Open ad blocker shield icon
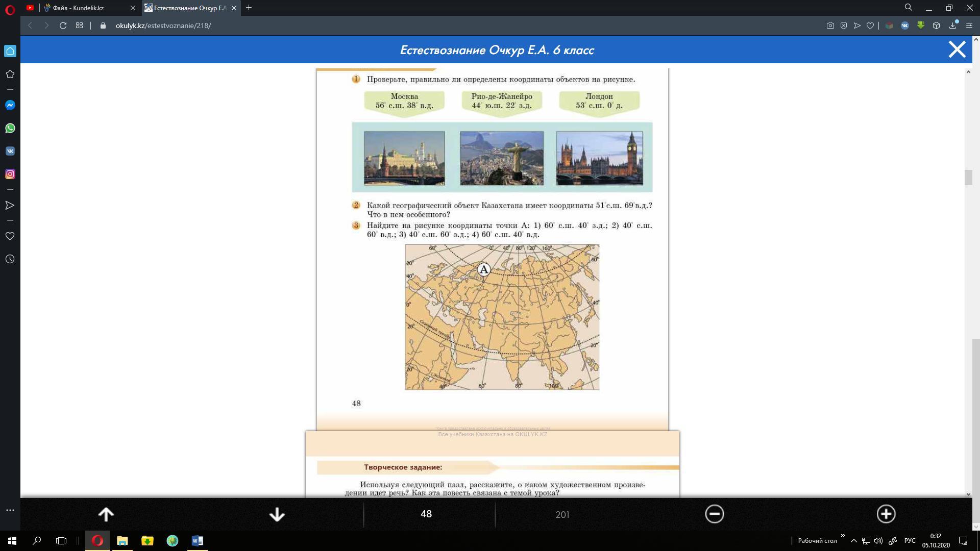Image resolution: width=980 pixels, height=551 pixels. [844, 26]
